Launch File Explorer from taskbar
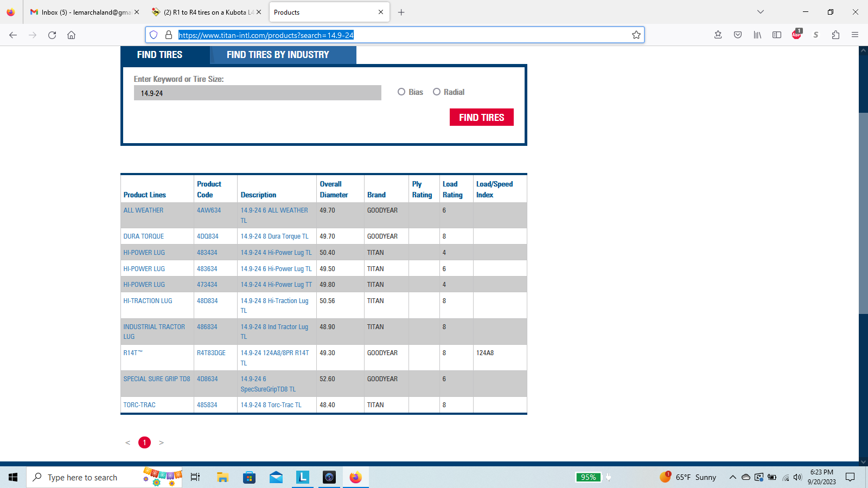This screenshot has height=488, width=868. coord(222,477)
